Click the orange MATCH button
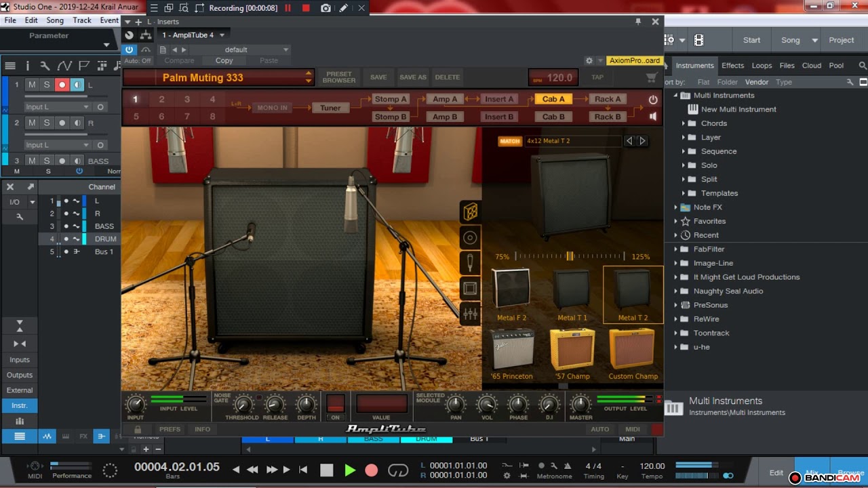 pyautogui.click(x=509, y=141)
